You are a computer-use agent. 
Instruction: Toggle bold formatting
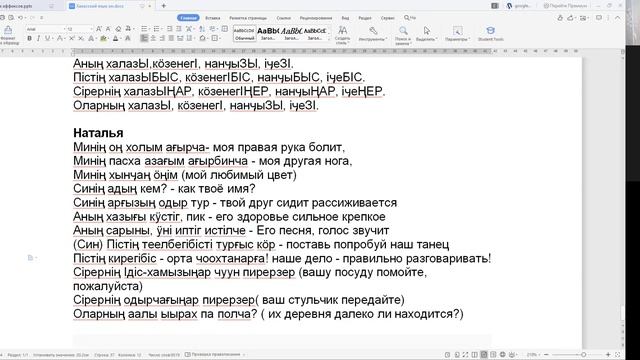[x=29, y=38]
